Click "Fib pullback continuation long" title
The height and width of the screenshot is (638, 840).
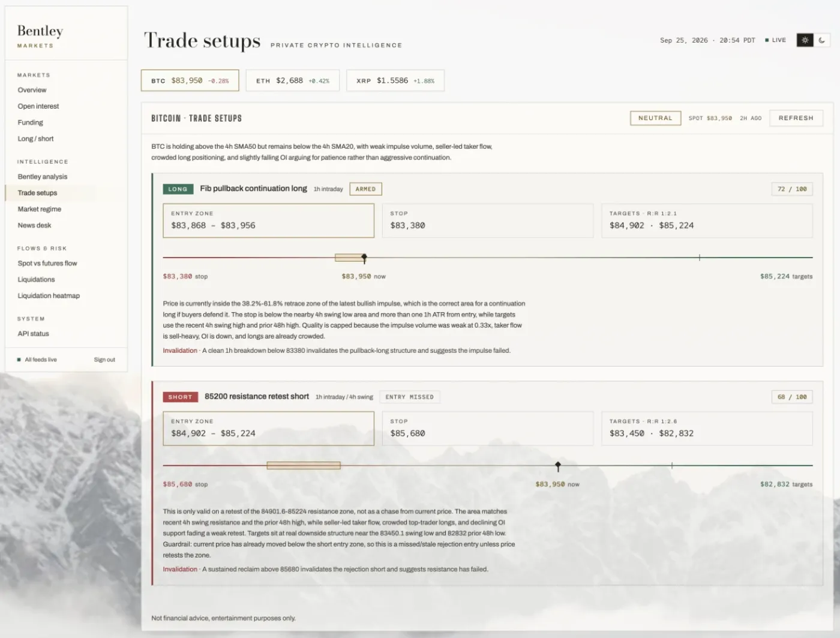(253, 188)
